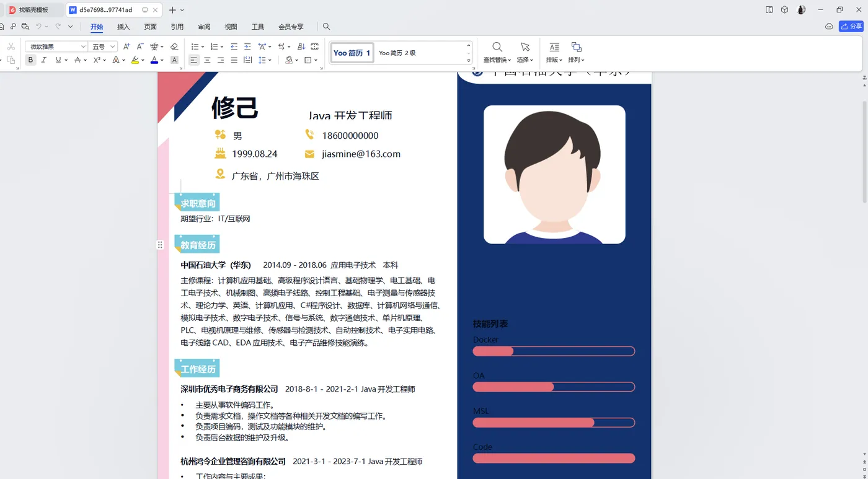
Task: Apply the Yoo 简历 1 style
Action: [x=352, y=53]
